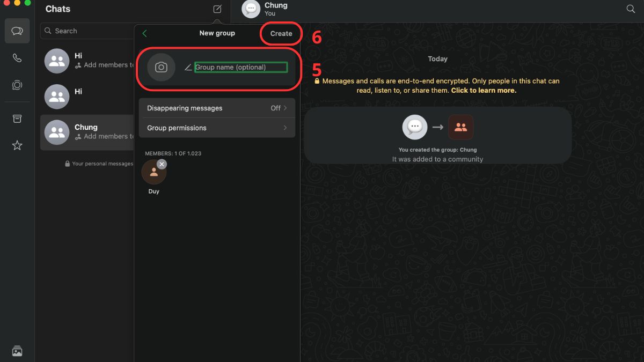Open the Status updates icon in sidebar
The image size is (644, 362).
pos(17,85)
